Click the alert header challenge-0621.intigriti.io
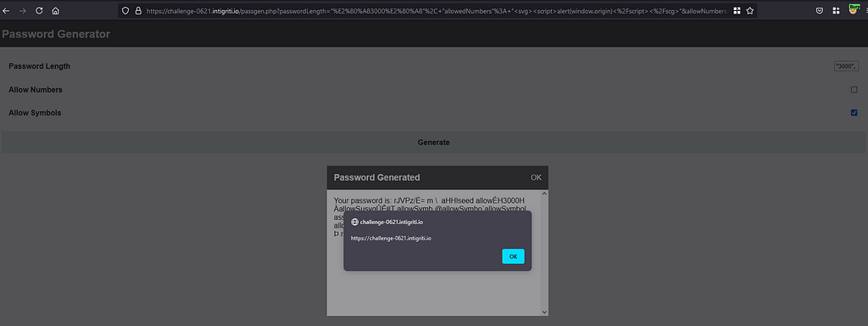 392,222
